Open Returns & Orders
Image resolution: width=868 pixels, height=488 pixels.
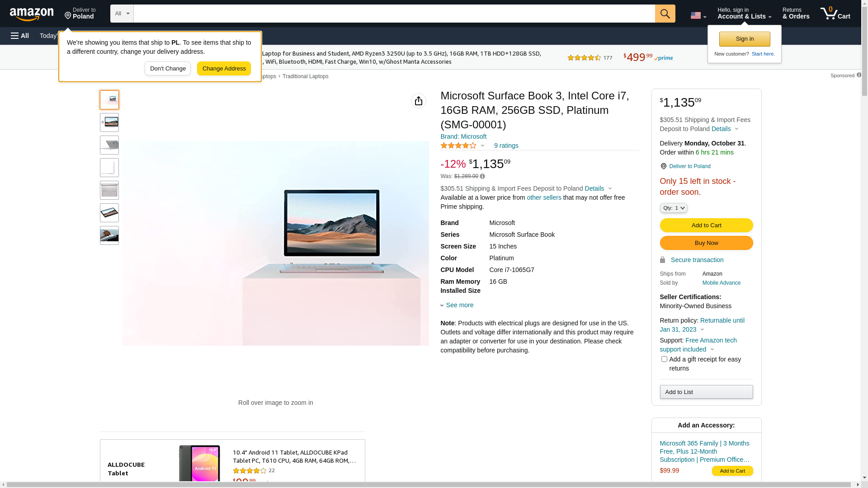(796, 14)
